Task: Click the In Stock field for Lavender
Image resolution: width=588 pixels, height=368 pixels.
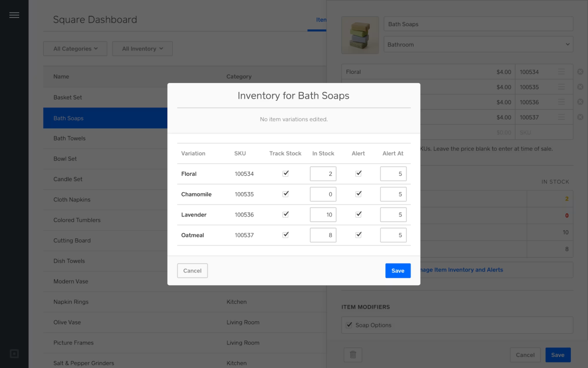Action: (323, 215)
